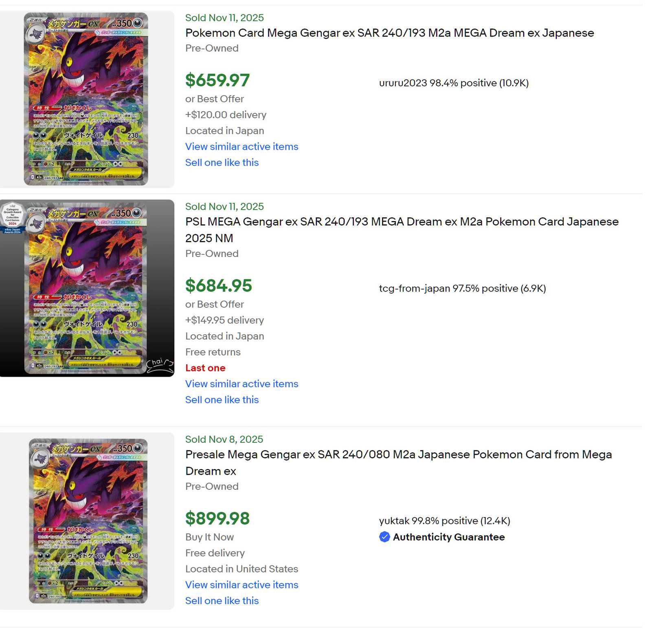View similar active items for the first listing
The height and width of the screenshot is (629, 672).
pyautogui.click(x=242, y=147)
